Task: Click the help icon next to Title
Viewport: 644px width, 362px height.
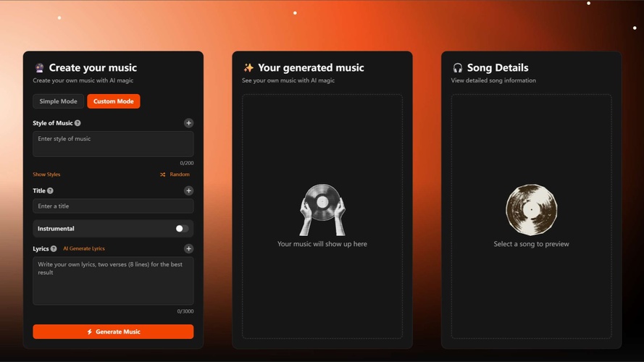Action: (x=50, y=190)
